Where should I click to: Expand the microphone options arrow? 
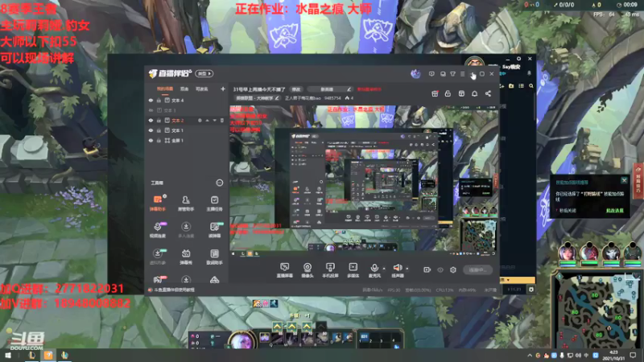pos(384,269)
